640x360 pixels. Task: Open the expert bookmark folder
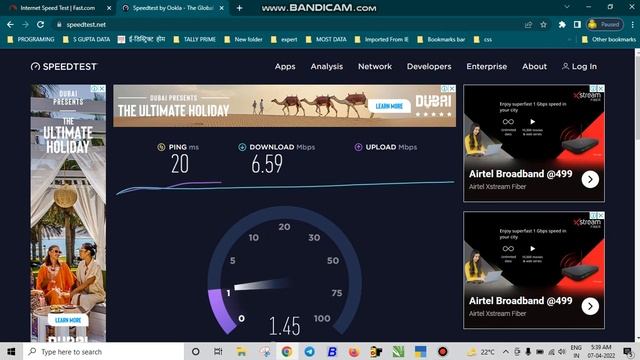[284, 40]
